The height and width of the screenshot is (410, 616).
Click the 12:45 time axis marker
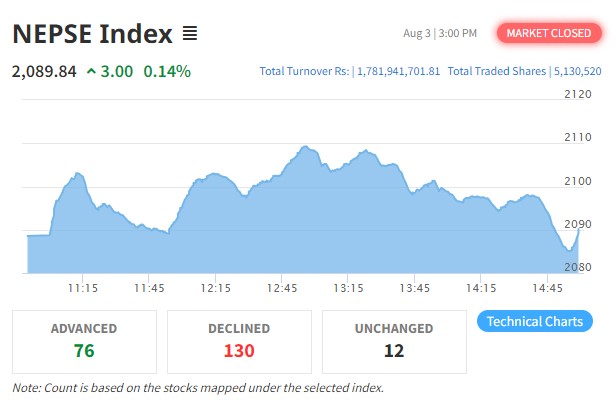click(x=282, y=288)
